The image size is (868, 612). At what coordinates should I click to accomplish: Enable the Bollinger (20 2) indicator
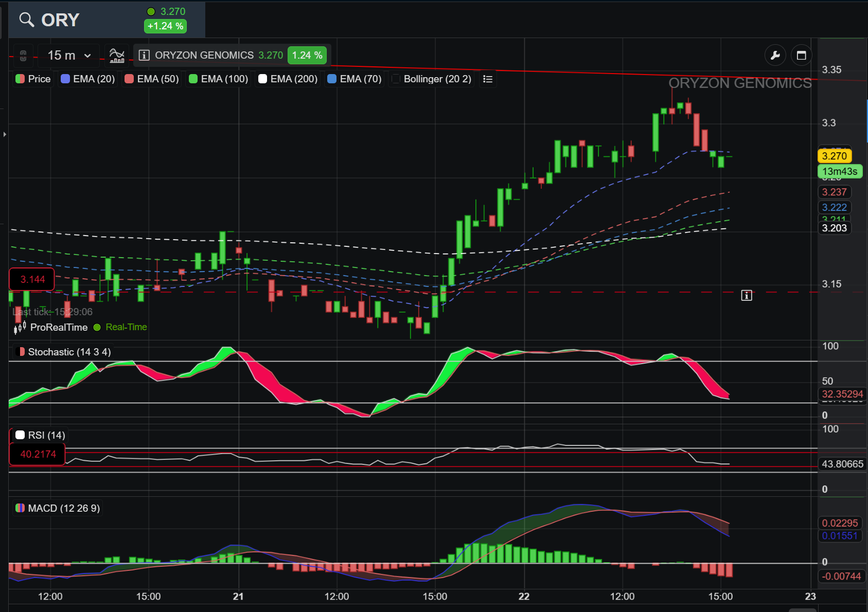pos(432,79)
